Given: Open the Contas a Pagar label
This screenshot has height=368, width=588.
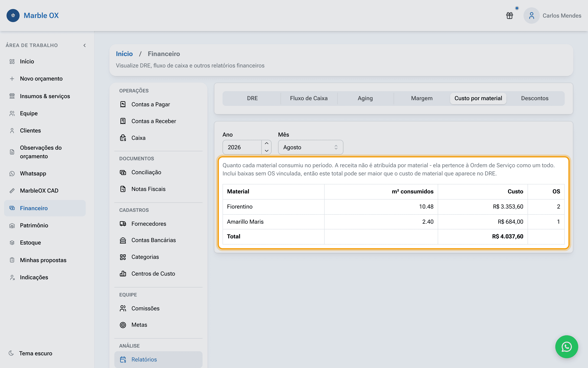Looking at the screenshot, I should click(151, 104).
